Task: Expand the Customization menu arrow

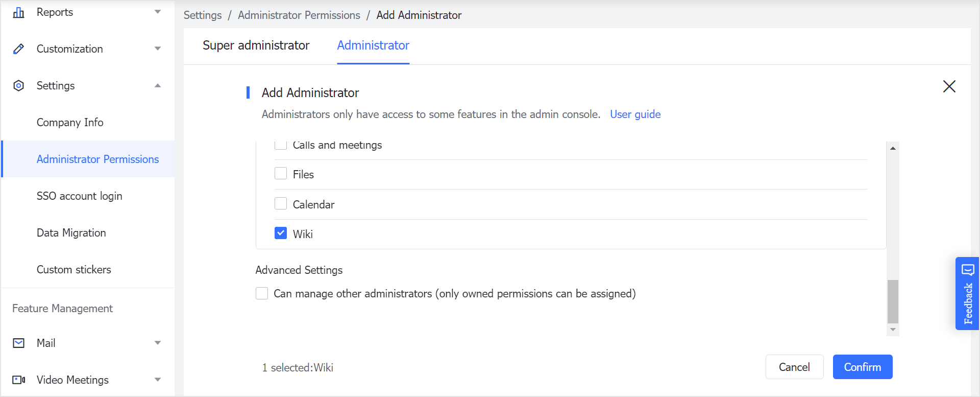Action: pyautogui.click(x=158, y=49)
